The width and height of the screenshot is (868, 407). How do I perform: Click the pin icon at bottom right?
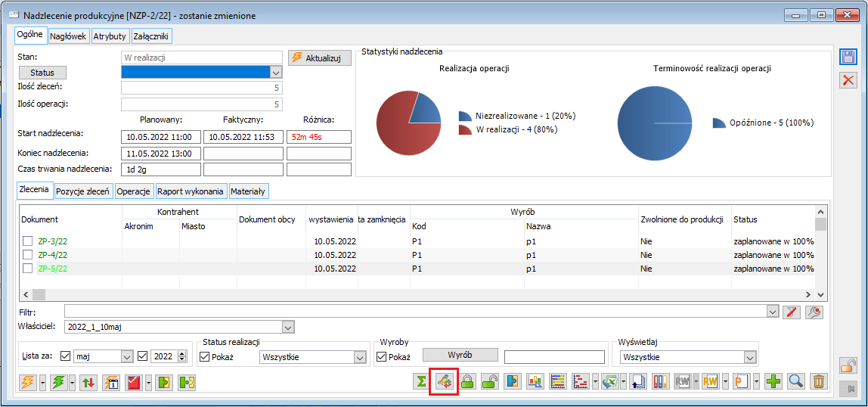pos(848,389)
